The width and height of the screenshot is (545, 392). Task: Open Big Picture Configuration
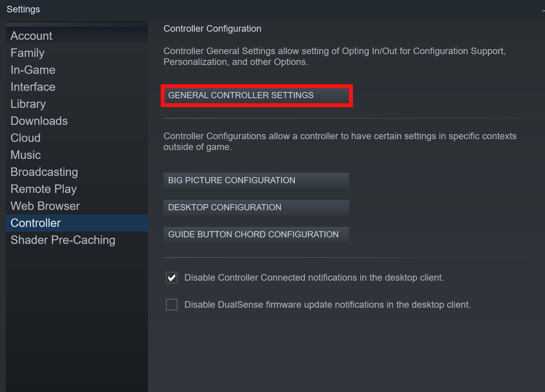256,181
